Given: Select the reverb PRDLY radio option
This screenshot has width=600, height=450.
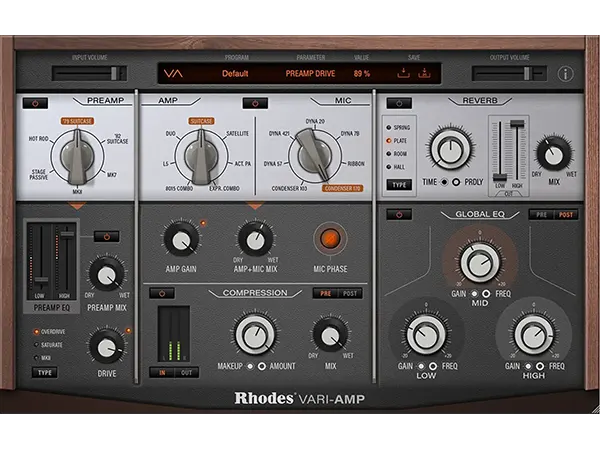Looking at the screenshot, I should pyautogui.click(x=456, y=182).
